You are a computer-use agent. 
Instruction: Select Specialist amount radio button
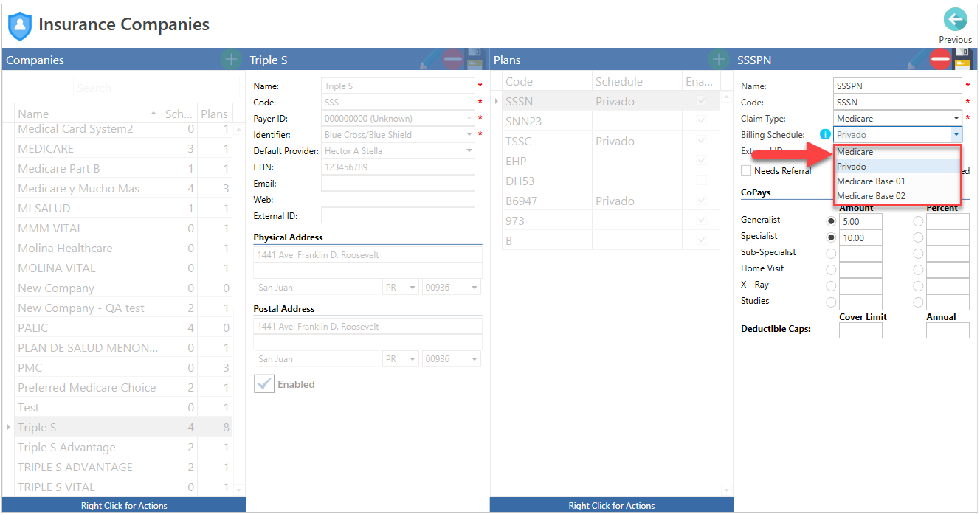[x=832, y=237]
